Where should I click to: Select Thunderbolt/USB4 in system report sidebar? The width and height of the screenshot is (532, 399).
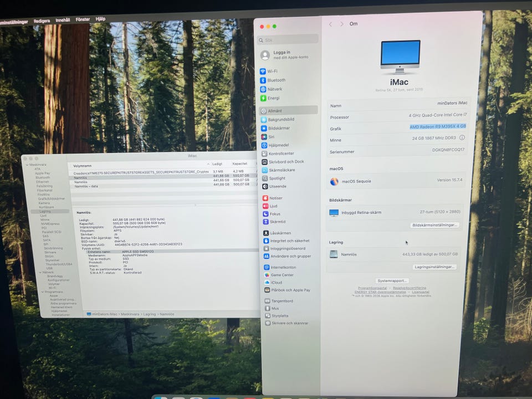59,264
